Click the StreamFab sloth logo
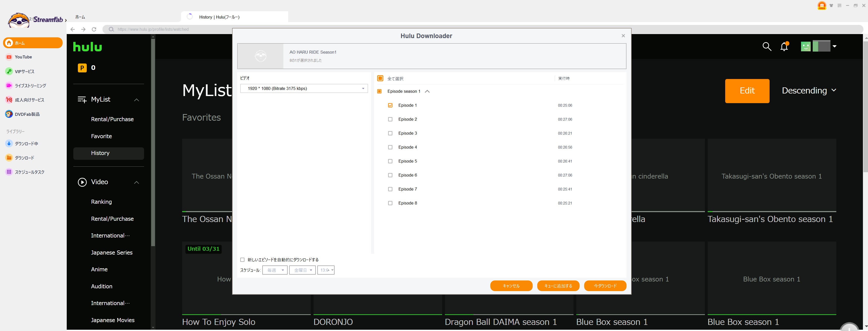868x331 pixels. coord(19,21)
